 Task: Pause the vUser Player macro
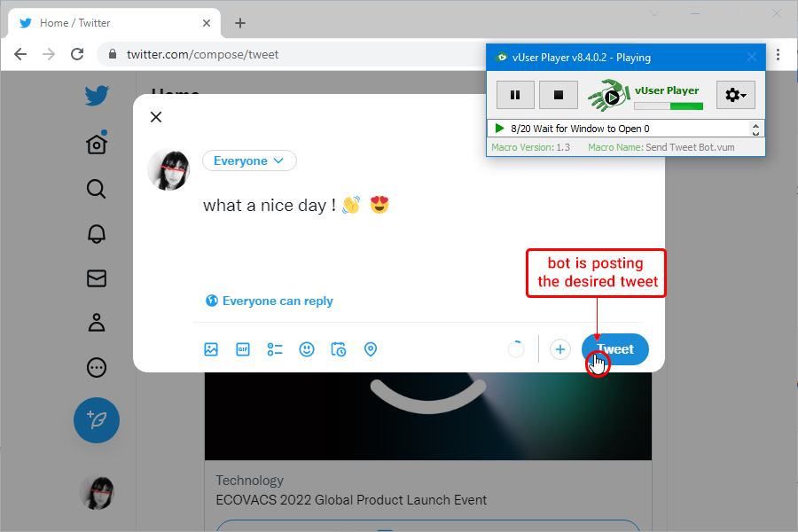click(x=515, y=95)
